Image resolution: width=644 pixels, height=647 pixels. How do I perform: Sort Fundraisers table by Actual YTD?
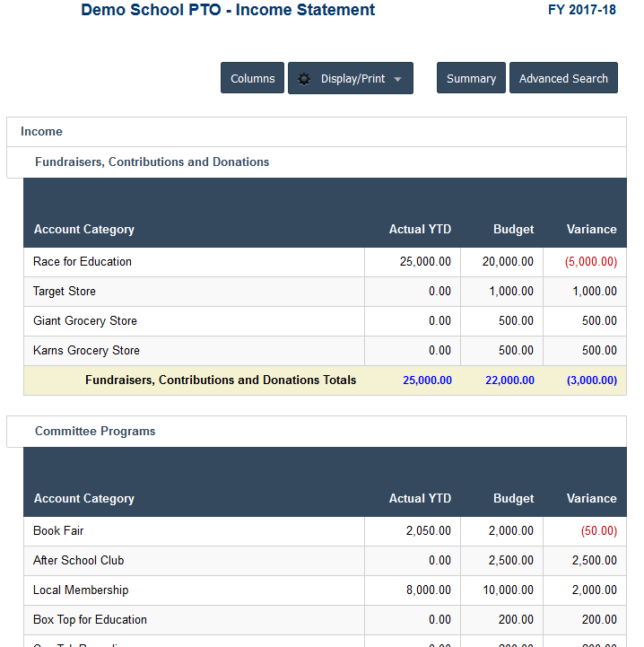420,230
